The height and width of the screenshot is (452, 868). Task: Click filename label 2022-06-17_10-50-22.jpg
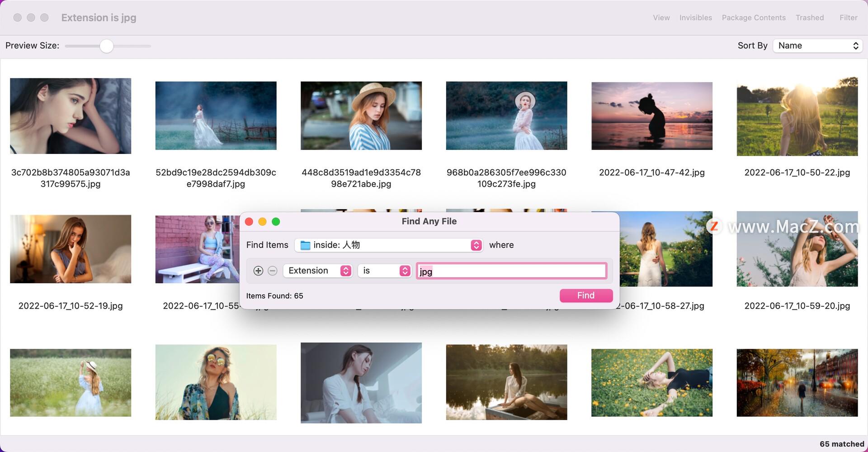tap(797, 172)
